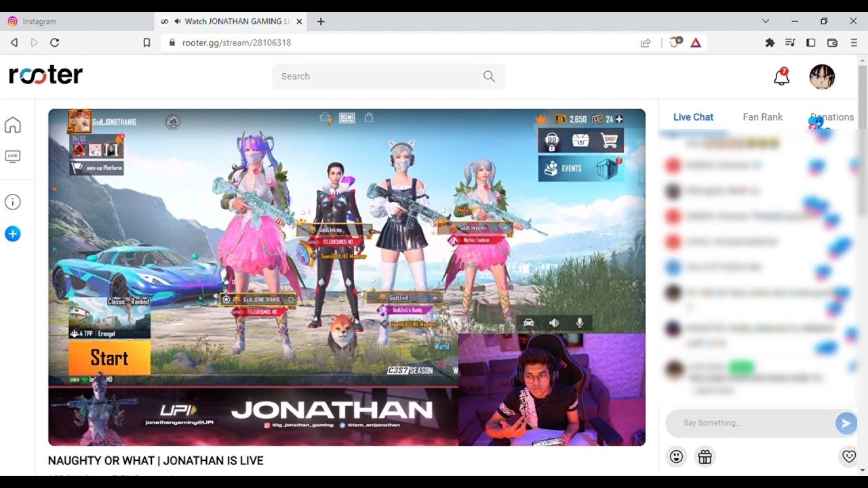
Task: Click the in-game speaker volume toggle
Action: coord(554,323)
